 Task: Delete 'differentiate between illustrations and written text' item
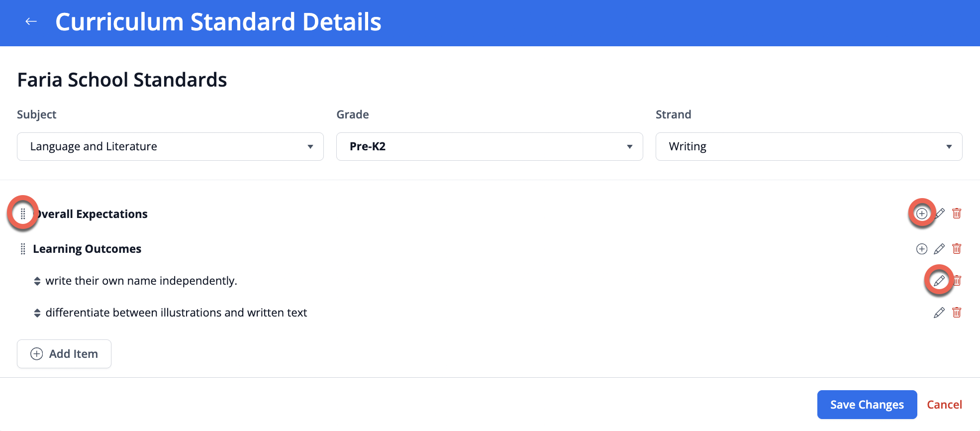click(957, 313)
